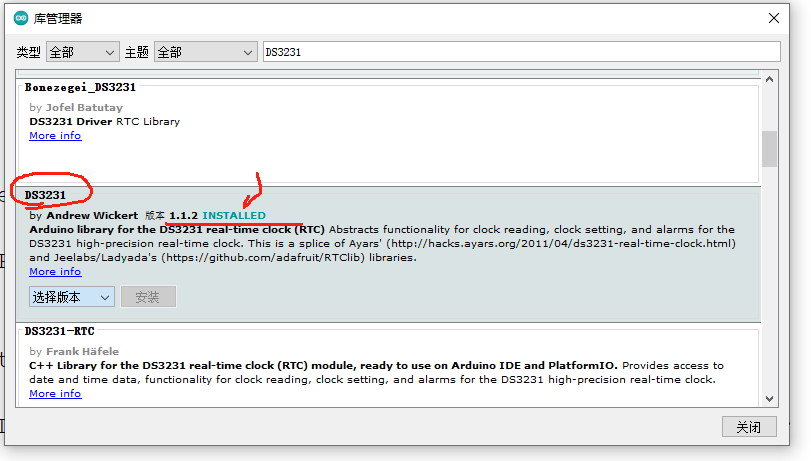Expand the 选择版本 version dropdown
This screenshot has width=811, height=461.
pyautogui.click(x=72, y=297)
